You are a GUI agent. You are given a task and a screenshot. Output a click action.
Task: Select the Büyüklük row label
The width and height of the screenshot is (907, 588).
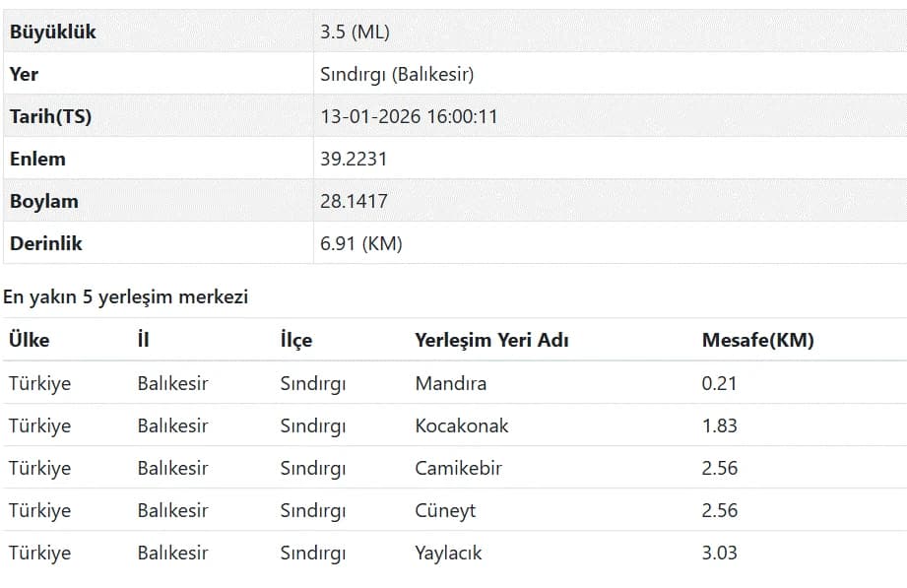[x=52, y=32]
